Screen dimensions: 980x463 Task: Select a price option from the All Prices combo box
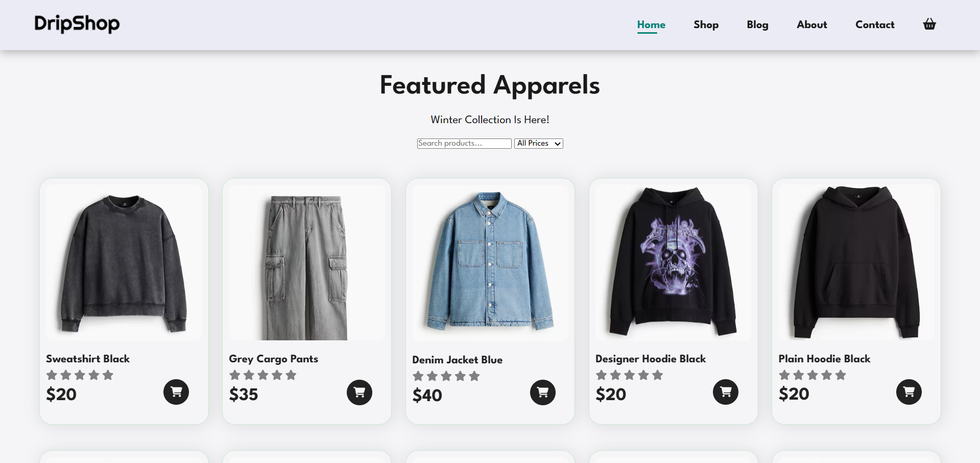coord(538,144)
